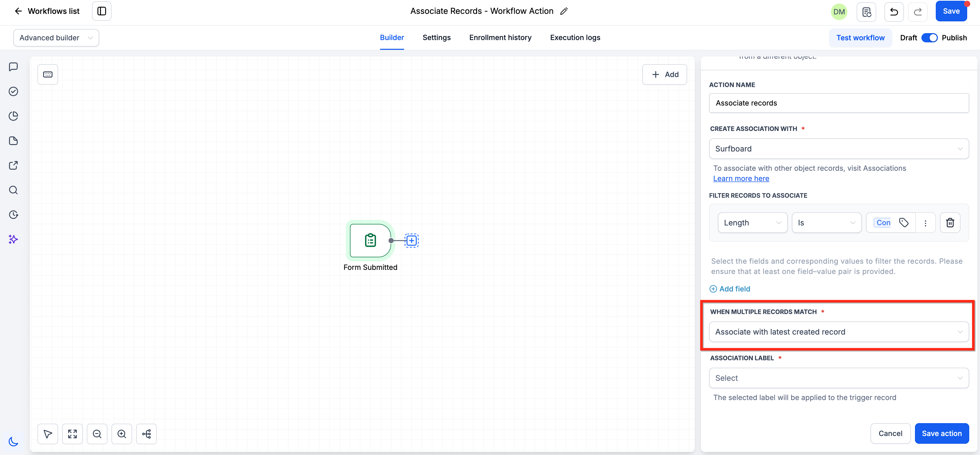The image size is (980, 455).
Task: Edit the workflow name with pencil icon
Action: tap(564, 11)
